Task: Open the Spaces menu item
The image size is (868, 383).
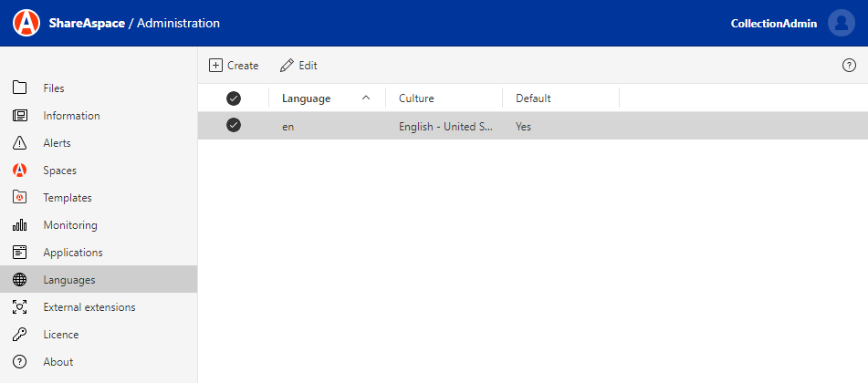Action: point(60,171)
